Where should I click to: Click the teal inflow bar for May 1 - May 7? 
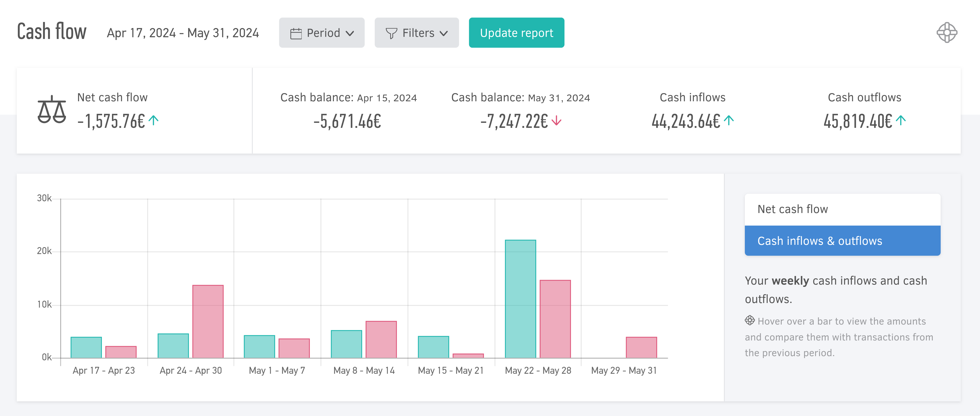259,346
